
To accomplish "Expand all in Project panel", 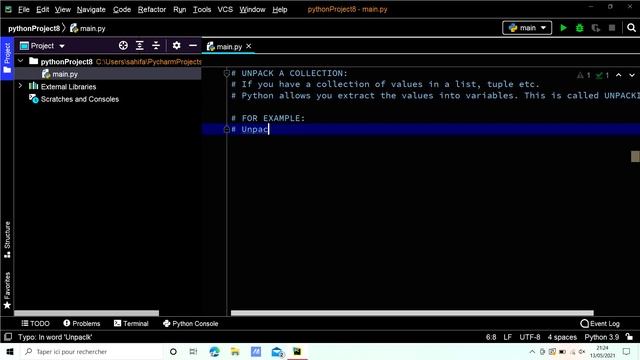I will coord(140,46).
